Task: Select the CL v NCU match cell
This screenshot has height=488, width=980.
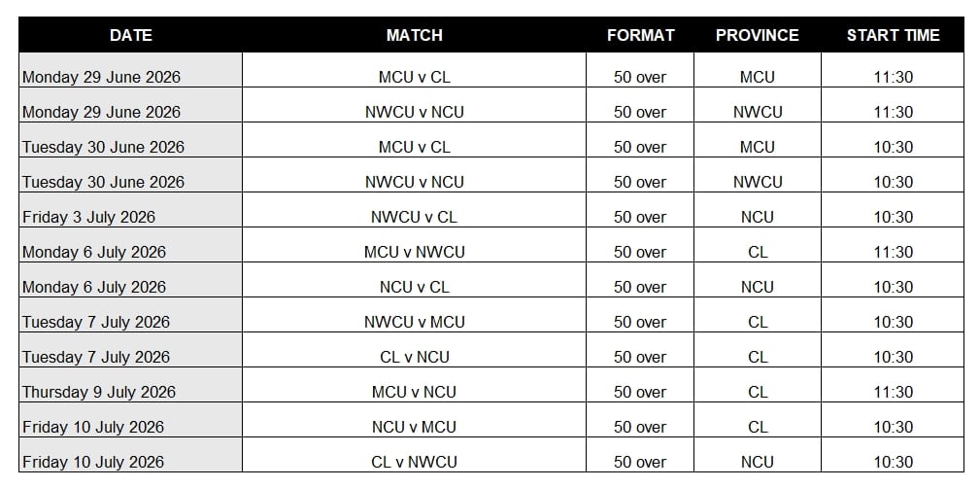Action: pos(414,357)
